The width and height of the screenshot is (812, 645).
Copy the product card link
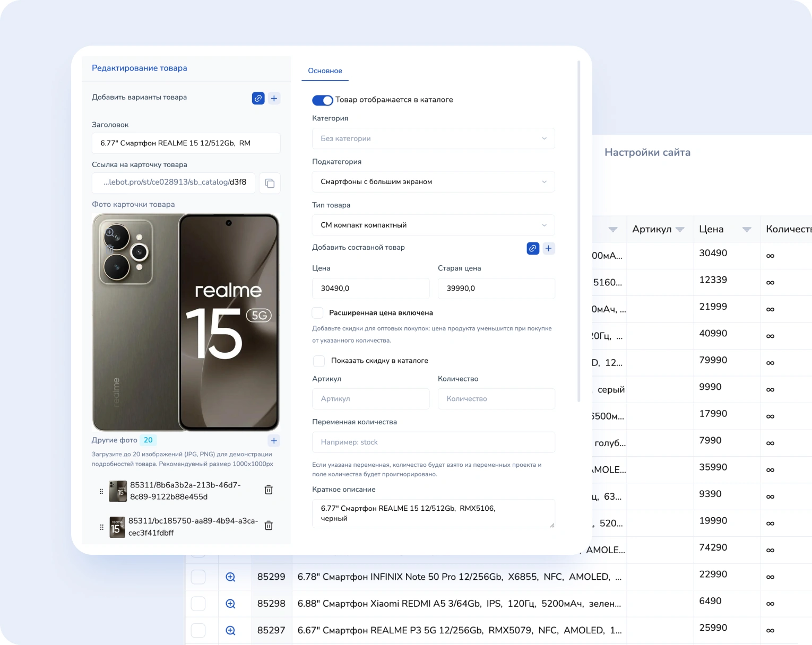point(270,183)
